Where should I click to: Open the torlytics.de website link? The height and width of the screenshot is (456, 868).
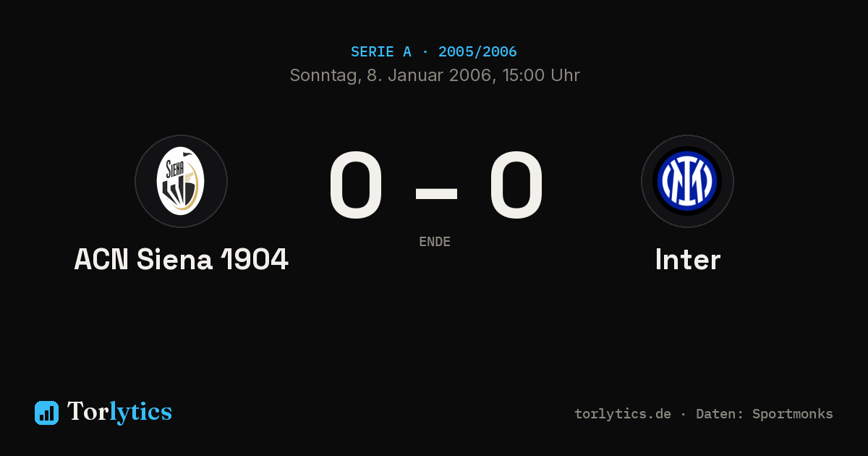(623, 414)
